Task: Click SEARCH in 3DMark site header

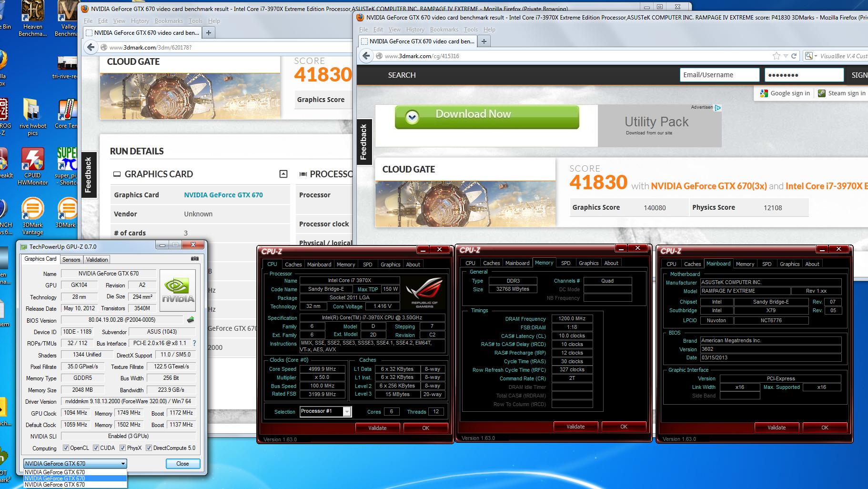Action: [x=402, y=75]
